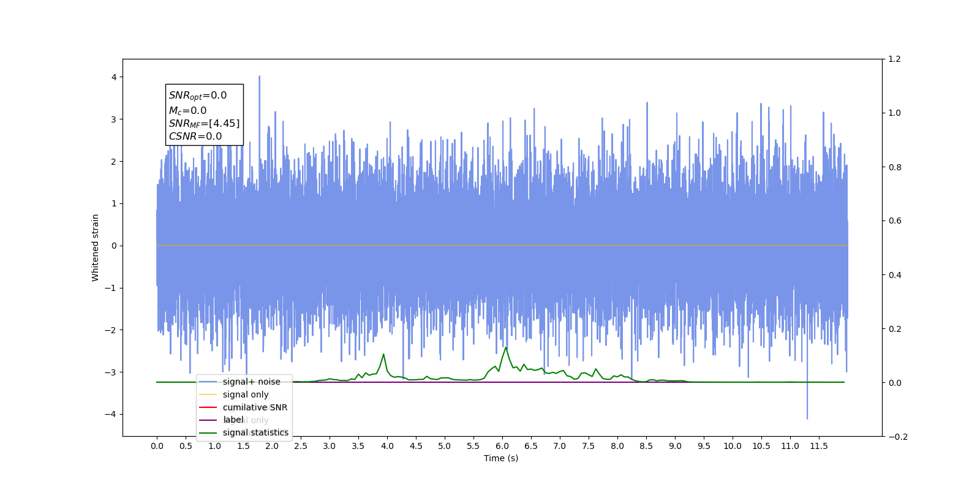Click the left y-axis tick label 3

[114, 119]
